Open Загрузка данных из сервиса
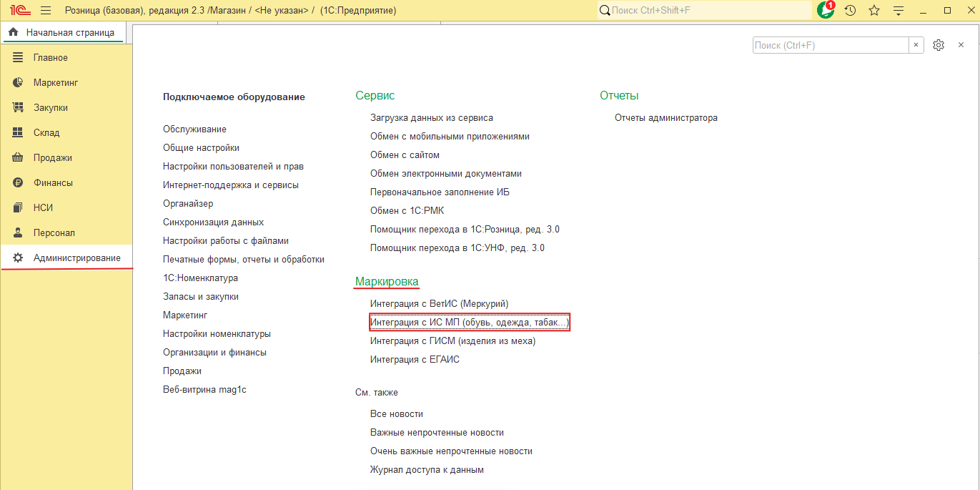The image size is (980, 490). [432, 118]
